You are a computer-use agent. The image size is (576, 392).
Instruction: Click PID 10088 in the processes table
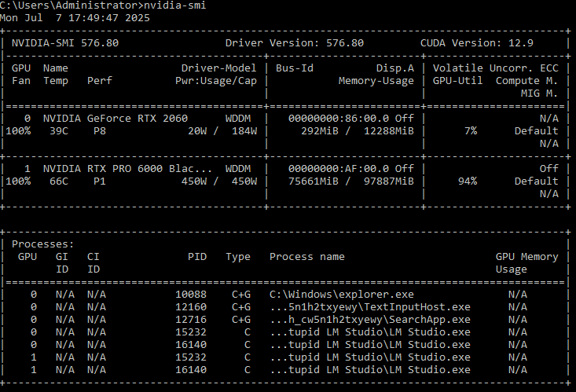(191, 294)
